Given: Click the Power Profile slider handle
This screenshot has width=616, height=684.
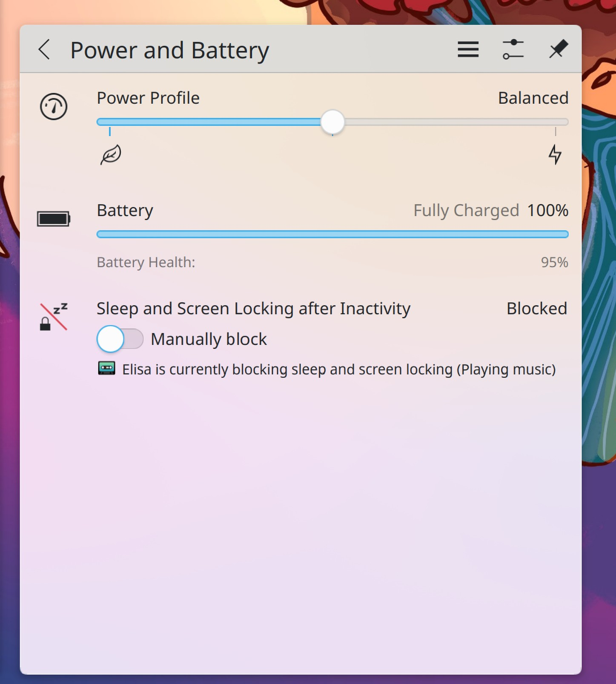Looking at the screenshot, I should tap(332, 122).
